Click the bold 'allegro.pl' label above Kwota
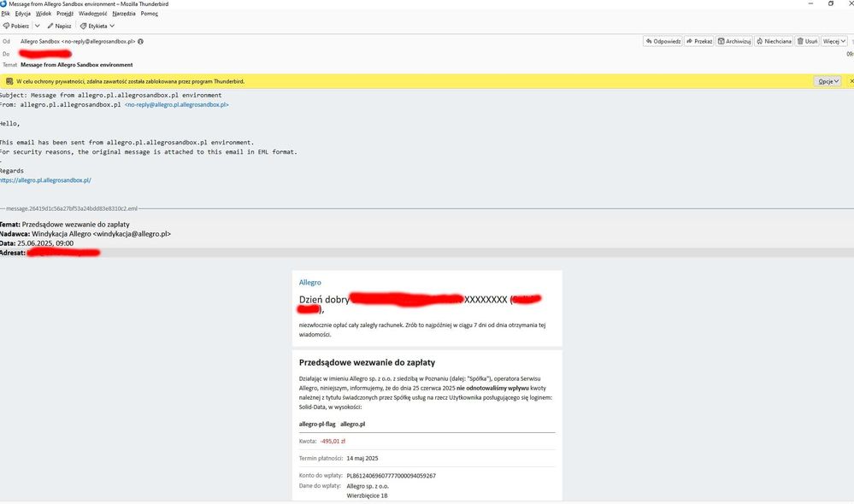The width and height of the screenshot is (854, 504). pos(352,424)
